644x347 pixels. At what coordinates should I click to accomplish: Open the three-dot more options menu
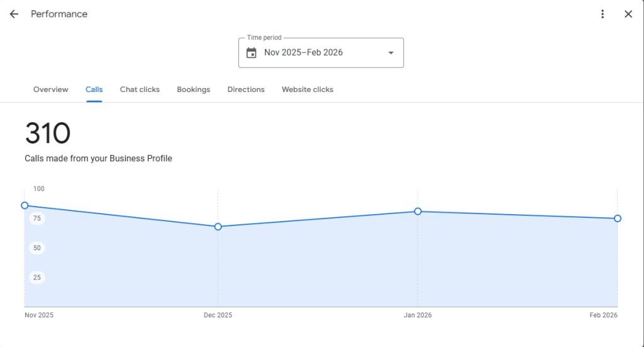point(602,14)
